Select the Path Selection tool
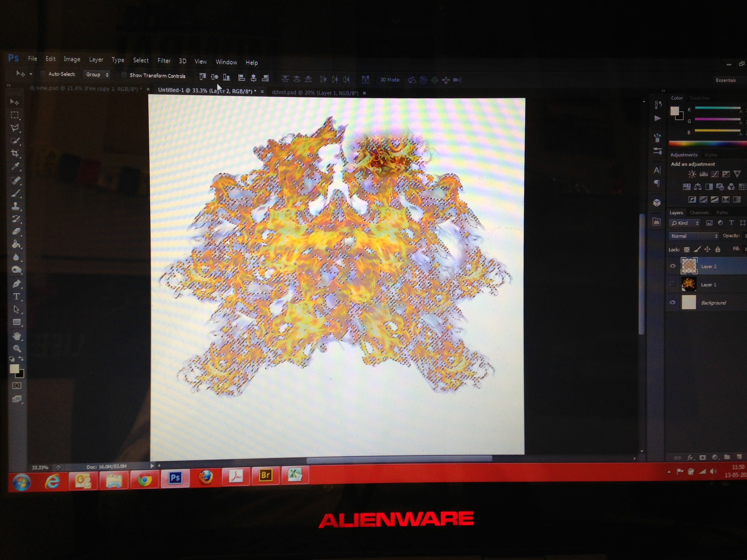747x560 pixels. (x=16, y=309)
